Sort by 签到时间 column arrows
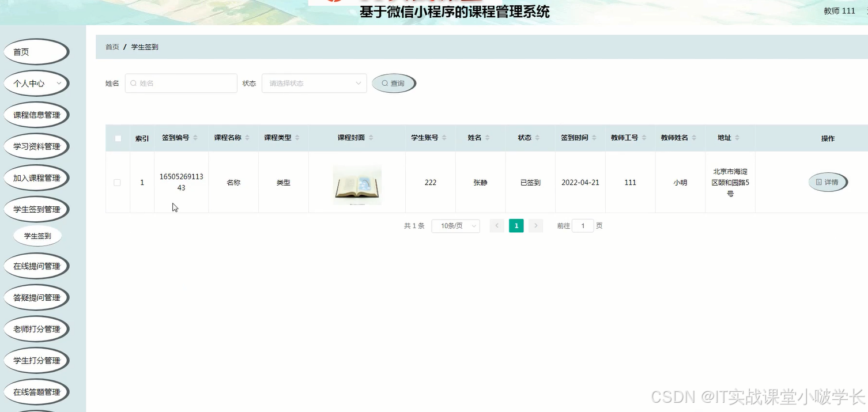Image resolution: width=868 pixels, height=412 pixels. pos(594,138)
